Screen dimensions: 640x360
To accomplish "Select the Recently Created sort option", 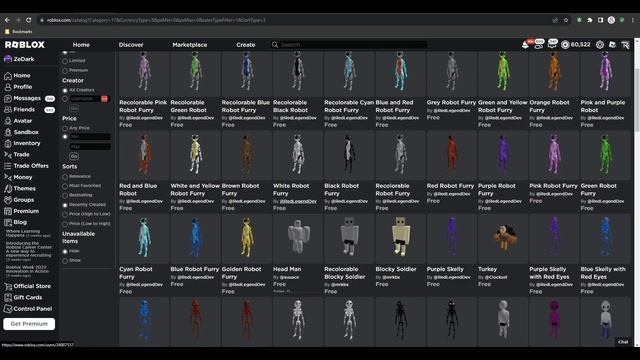I will point(65,205).
